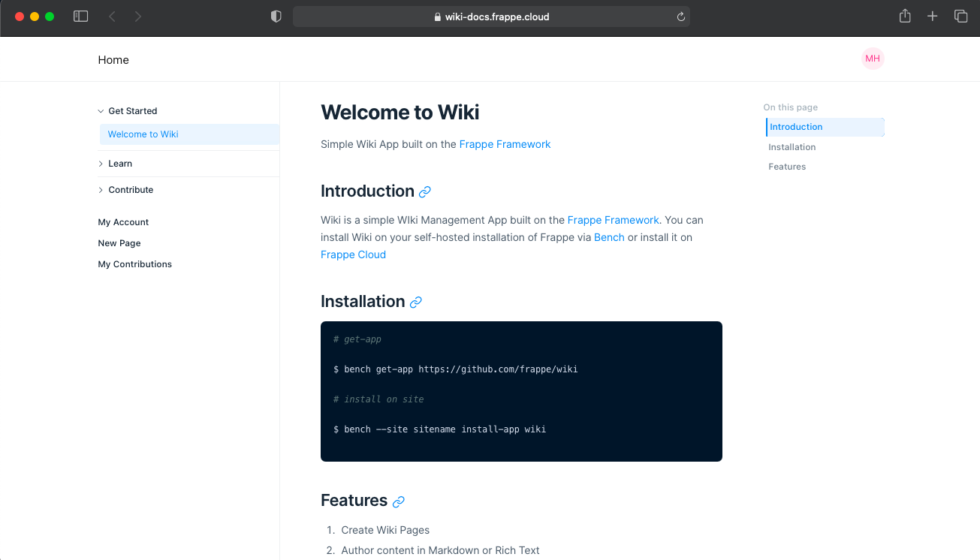Open the Bench link
The width and height of the screenshot is (980, 560).
click(609, 237)
